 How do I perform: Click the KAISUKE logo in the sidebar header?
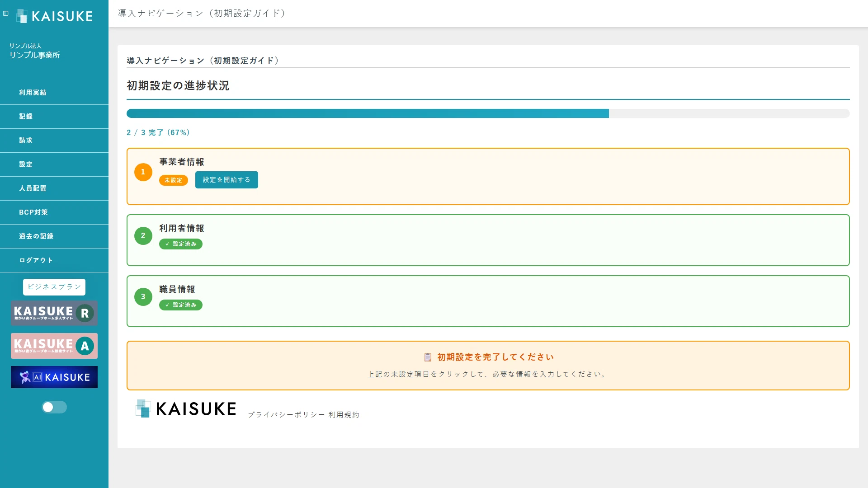55,16
